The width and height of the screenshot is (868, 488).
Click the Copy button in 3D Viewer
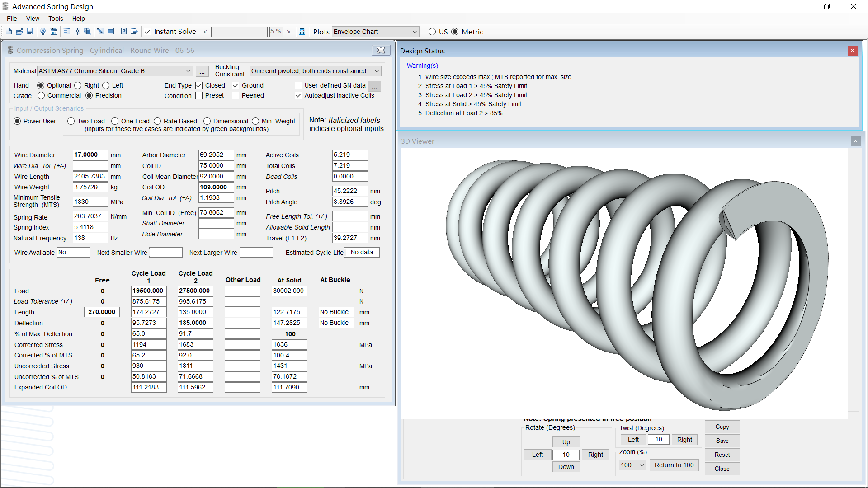(x=722, y=427)
